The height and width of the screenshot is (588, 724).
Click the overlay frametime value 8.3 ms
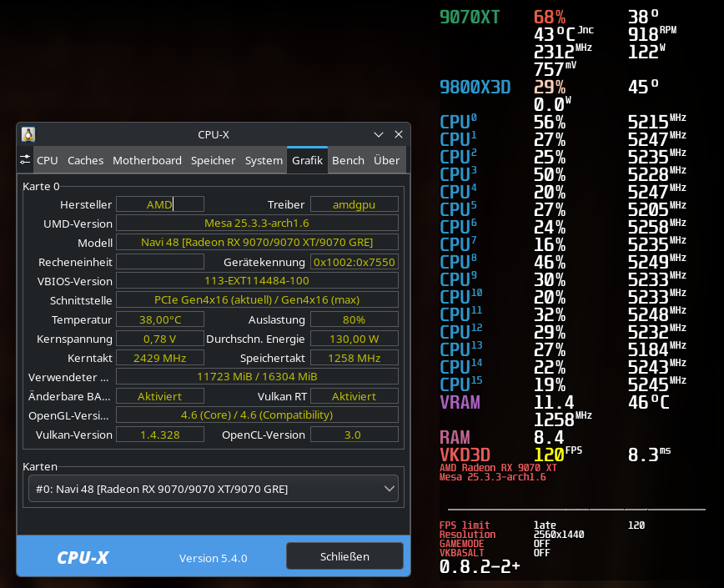[649, 455]
